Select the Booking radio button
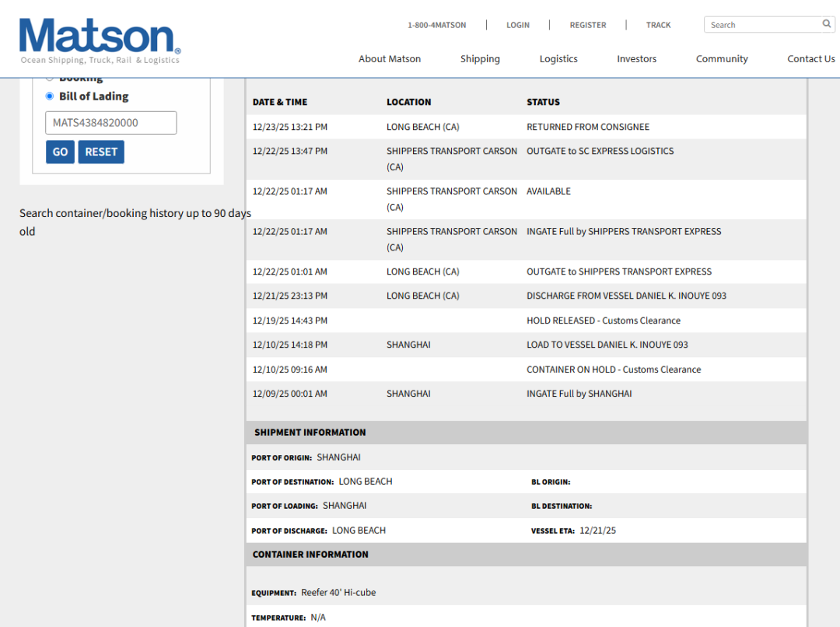Viewport: 840px width, 627px height. pyautogui.click(x=50, y=78)
